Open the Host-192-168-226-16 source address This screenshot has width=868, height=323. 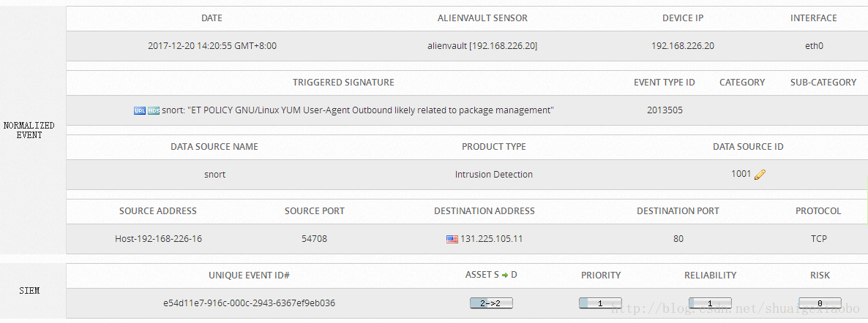point(158,239)
